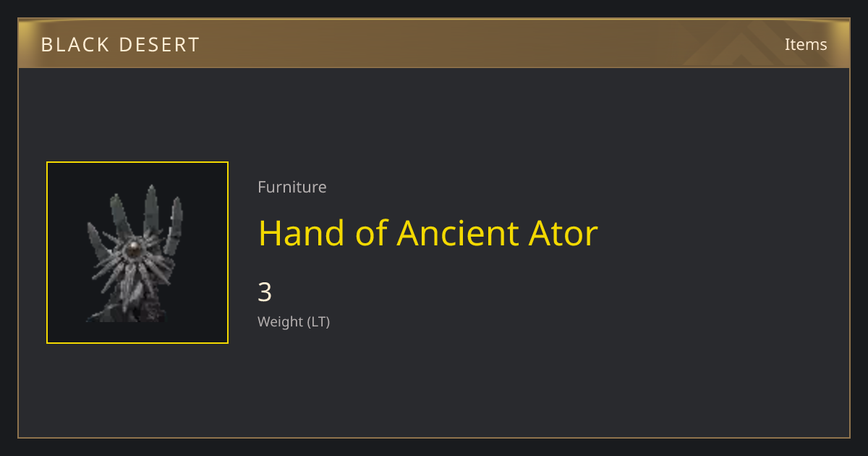
Task: Select the yellow-bordered item thumbnail frame
Action: click(137, 253)
